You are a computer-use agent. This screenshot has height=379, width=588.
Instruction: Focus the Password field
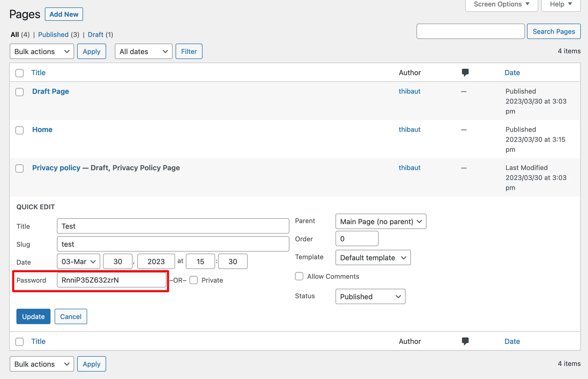coord(111,280)
